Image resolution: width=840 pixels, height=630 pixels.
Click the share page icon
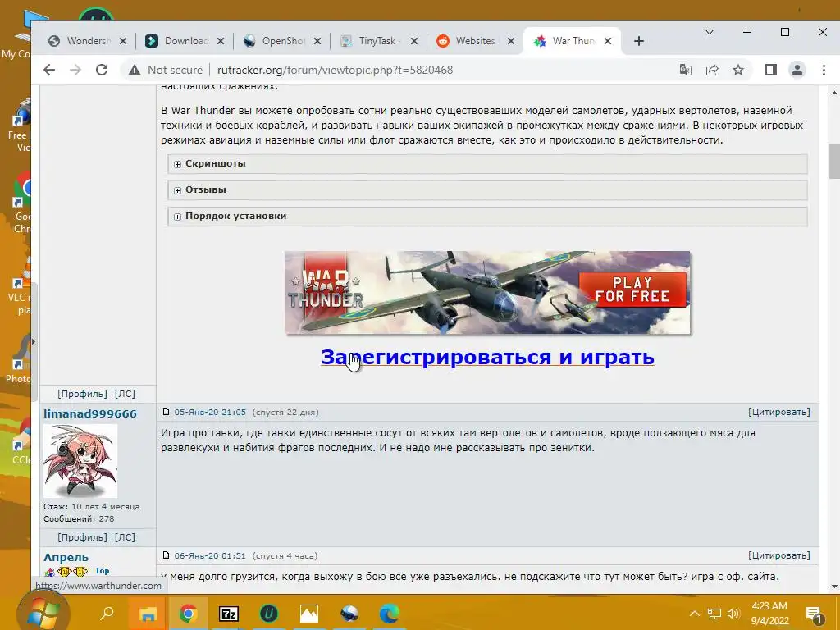pyautogui.click(x=712, y=71)
